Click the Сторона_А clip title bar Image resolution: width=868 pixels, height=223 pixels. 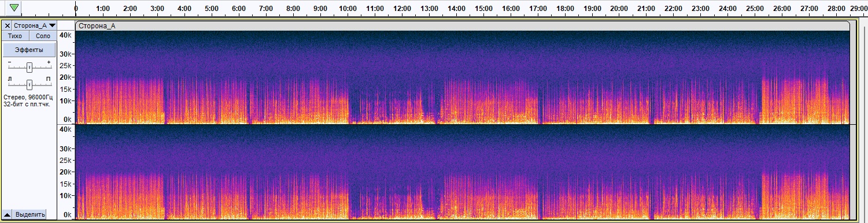[462, 25]
